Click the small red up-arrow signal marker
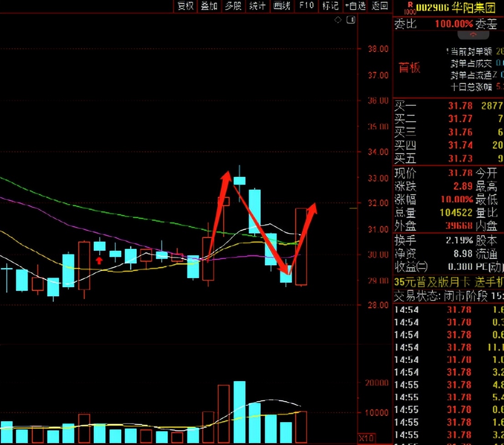 [99, 260]
